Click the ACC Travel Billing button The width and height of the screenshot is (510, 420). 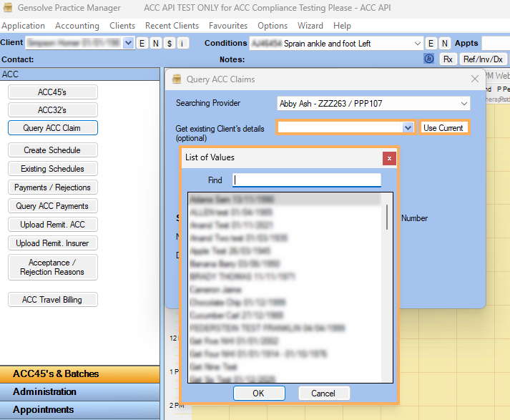(x=52, y=300)
